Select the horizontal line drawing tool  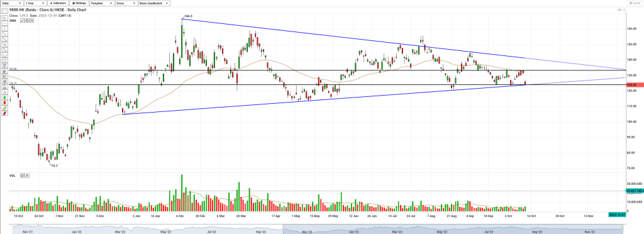[x=4, y=23]
